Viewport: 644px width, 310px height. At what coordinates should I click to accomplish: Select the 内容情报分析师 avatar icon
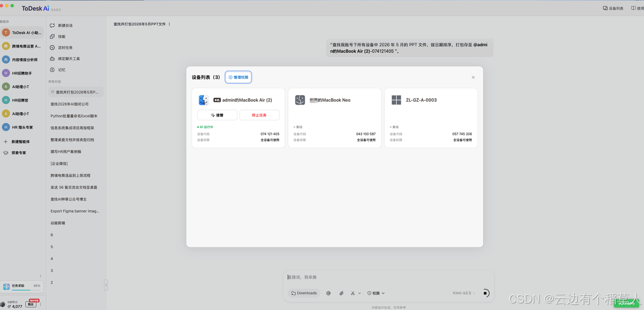point(6,59)
